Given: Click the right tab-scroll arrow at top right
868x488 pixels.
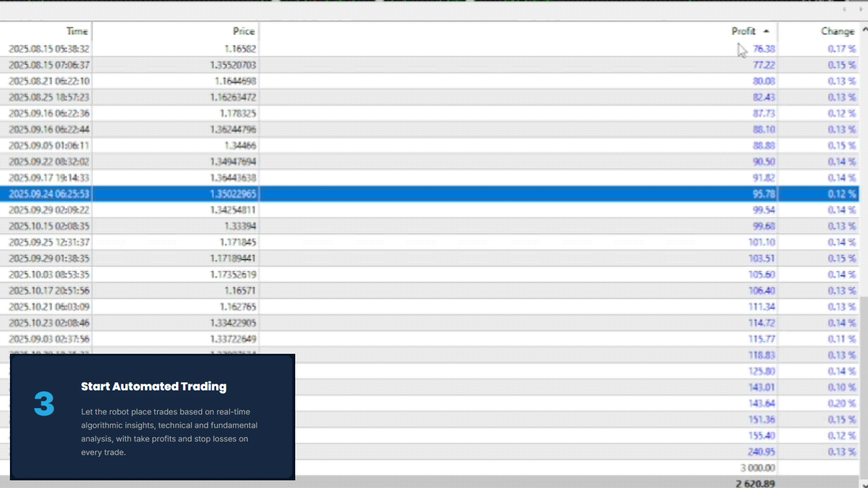Looking at the screenshot, I should 860,9.
